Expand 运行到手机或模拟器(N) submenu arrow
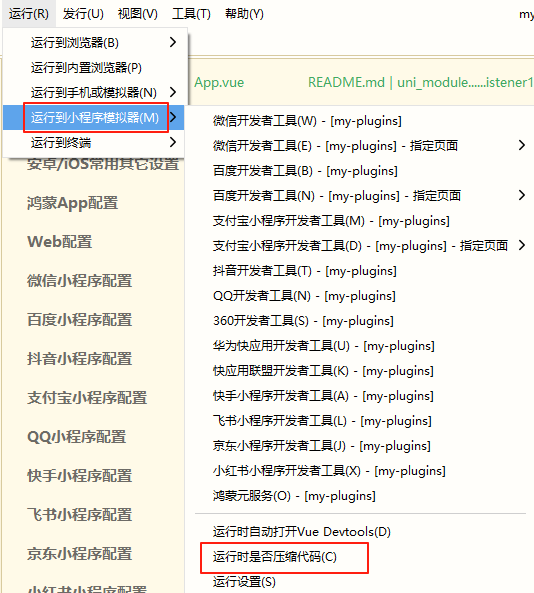 (173, 92)
